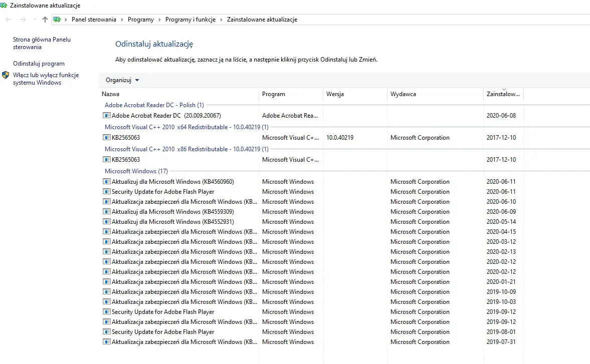Screen dimensions: 590x364
Task: Collapse the Visual C++ 2010 x86 Redistributable group
Action: [186, 149]
